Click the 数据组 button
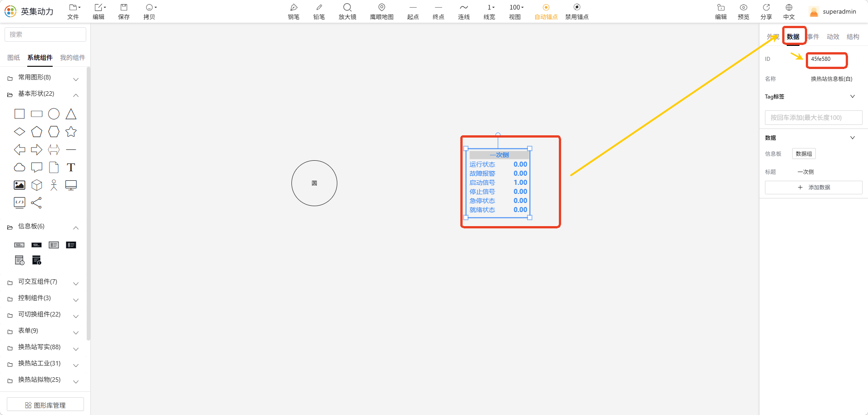 (804, 154)
